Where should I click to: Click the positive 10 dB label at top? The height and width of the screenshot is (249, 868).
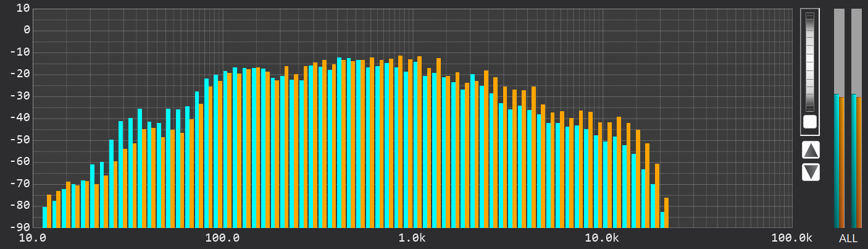click(23, 8)
